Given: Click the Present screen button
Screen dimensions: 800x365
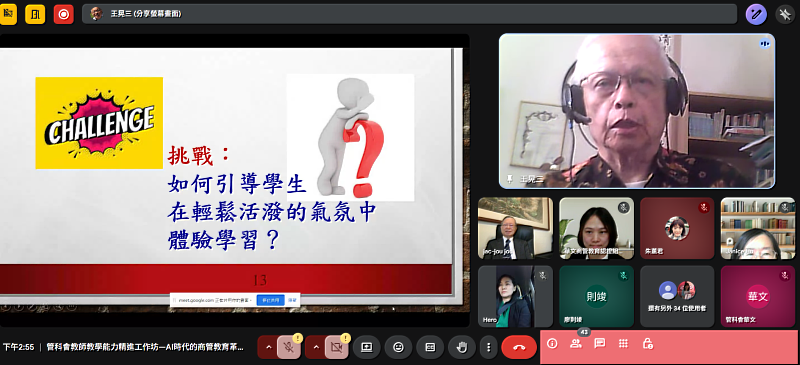Looking at the screenshot, I should point(367,347).
